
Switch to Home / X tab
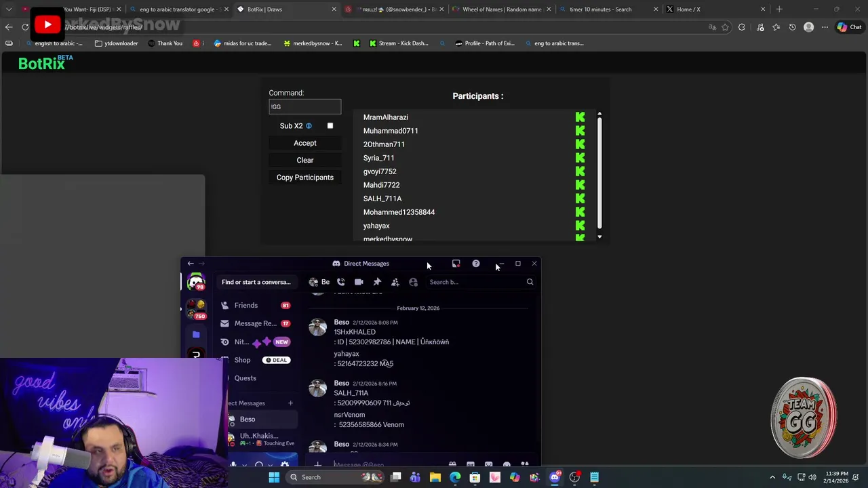[716, 9]
